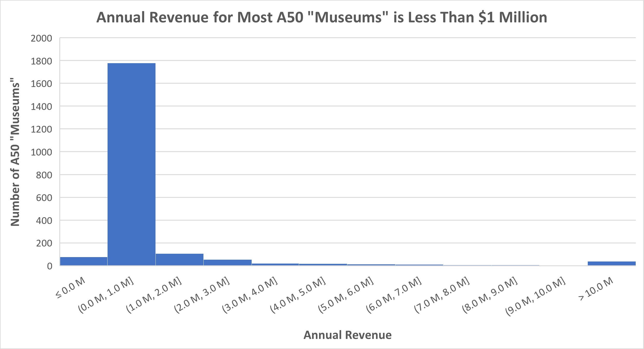
Task: Click the 600 y-axis label
Action: (x=44, y=198)
